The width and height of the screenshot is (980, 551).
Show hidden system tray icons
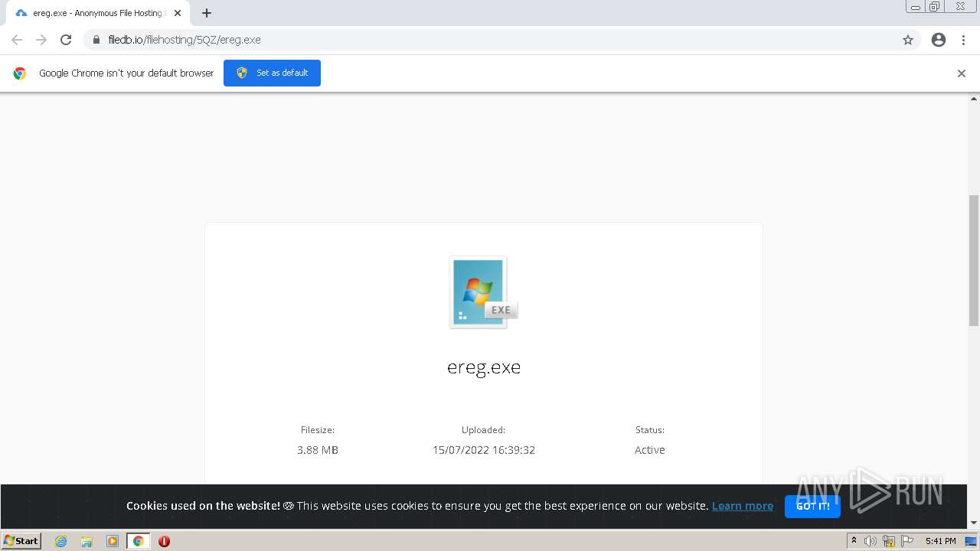854,541
